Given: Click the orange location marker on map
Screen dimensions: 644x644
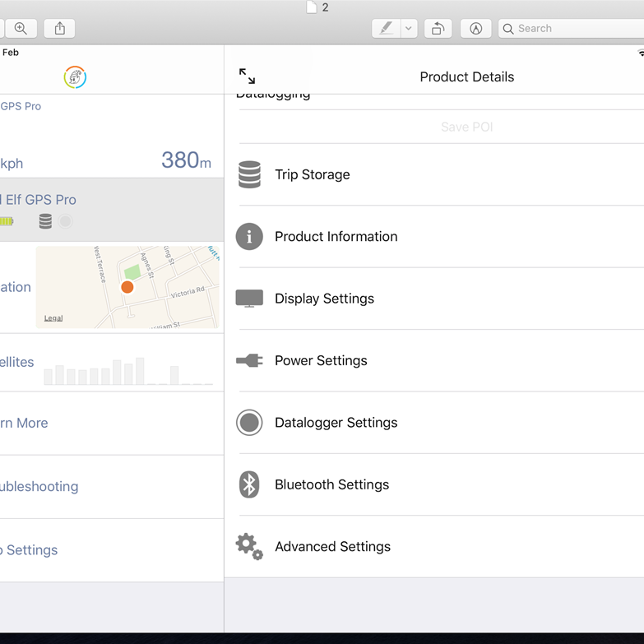Looking at the screenshot, I should coord(127,287).
